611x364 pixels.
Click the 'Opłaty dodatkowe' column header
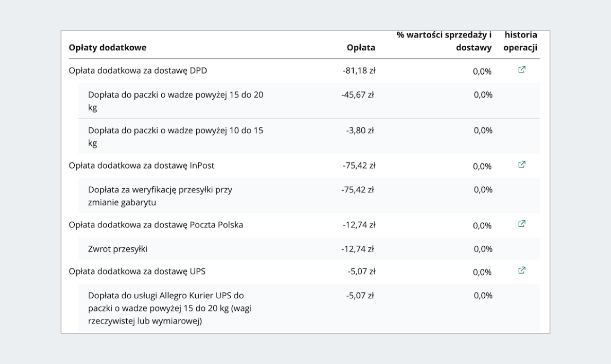(x=108, y=47)
